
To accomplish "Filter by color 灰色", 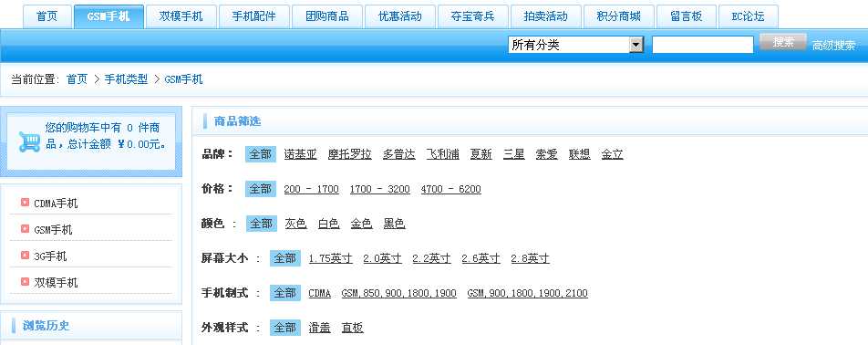I will 295,224.
